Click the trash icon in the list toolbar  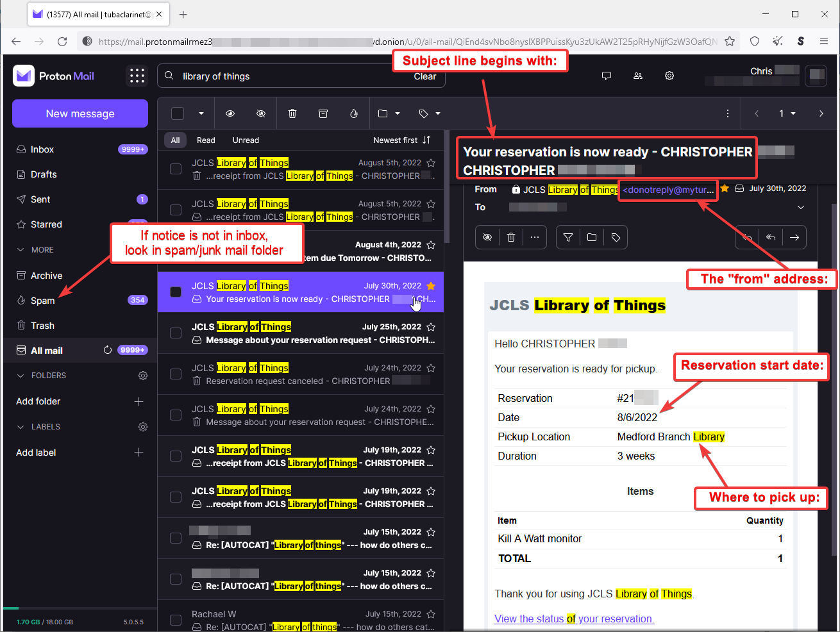tap(292, 113)
